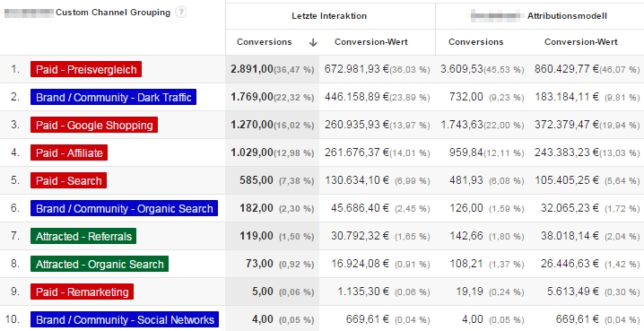644x331 pixels.
Task: Open Paid - Google Shopping channel
Action: pyautogui.click(x=94, y=126)
